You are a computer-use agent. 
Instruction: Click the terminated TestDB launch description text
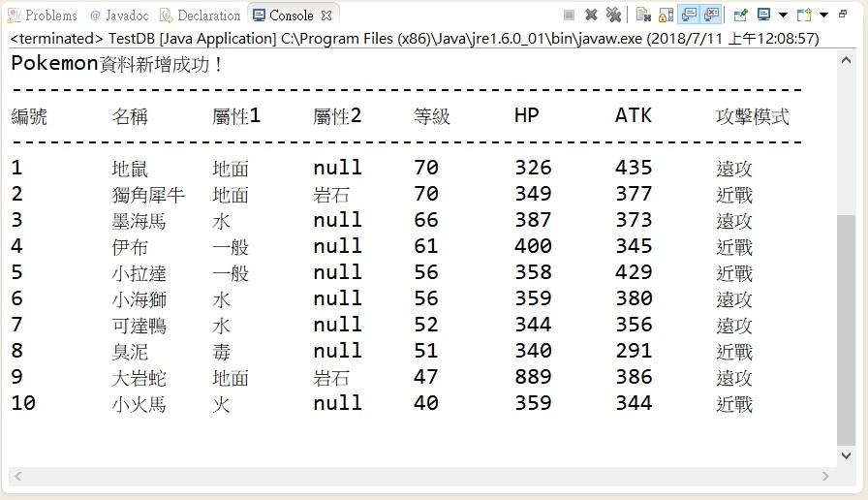(415, 38)
